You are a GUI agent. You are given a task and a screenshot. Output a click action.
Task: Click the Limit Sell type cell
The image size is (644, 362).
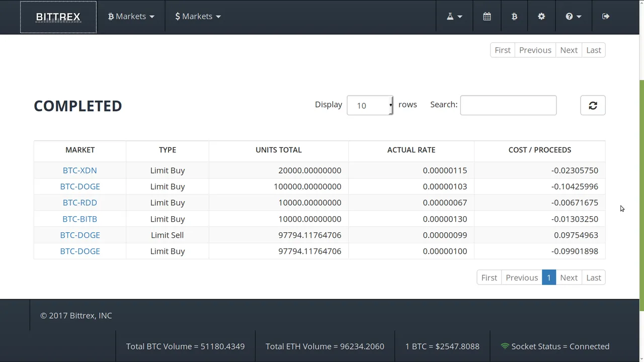[168, 235]
